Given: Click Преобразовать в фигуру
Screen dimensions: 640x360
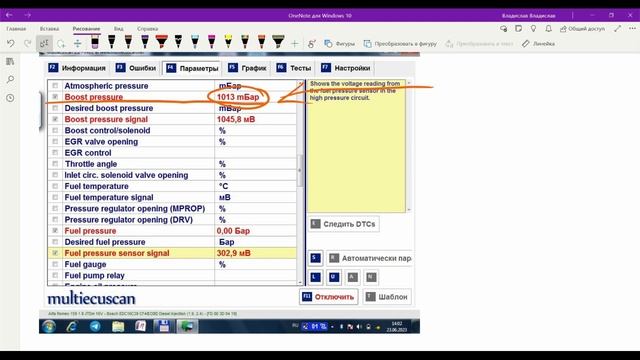Looking at the screenshot, I should (400, 44).
